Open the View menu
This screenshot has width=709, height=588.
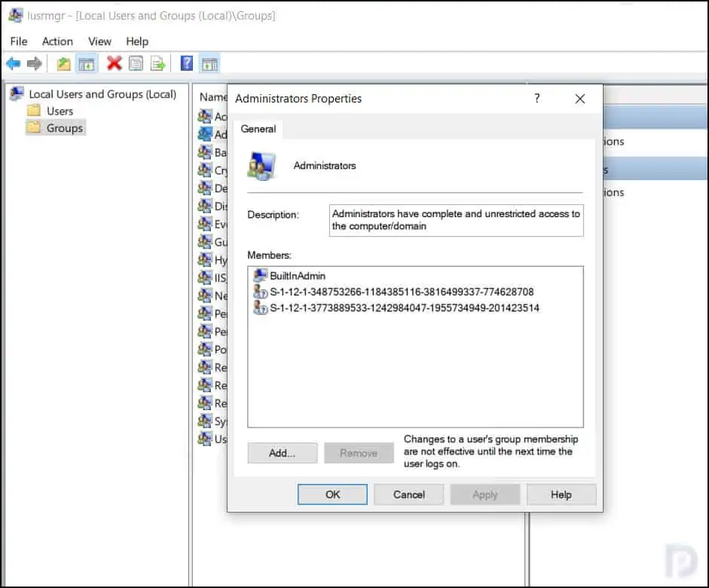coord(100,41)
